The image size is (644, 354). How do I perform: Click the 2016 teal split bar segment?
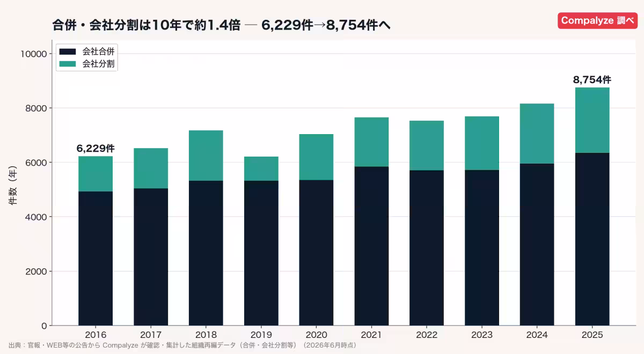[x=96, y=174]
